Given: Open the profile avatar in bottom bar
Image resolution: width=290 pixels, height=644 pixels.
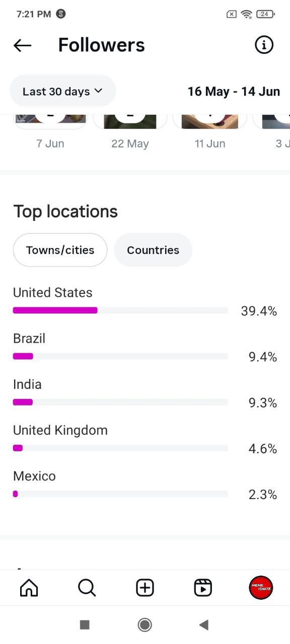Looking at the screenshot, I should click(x=261, y=587).
